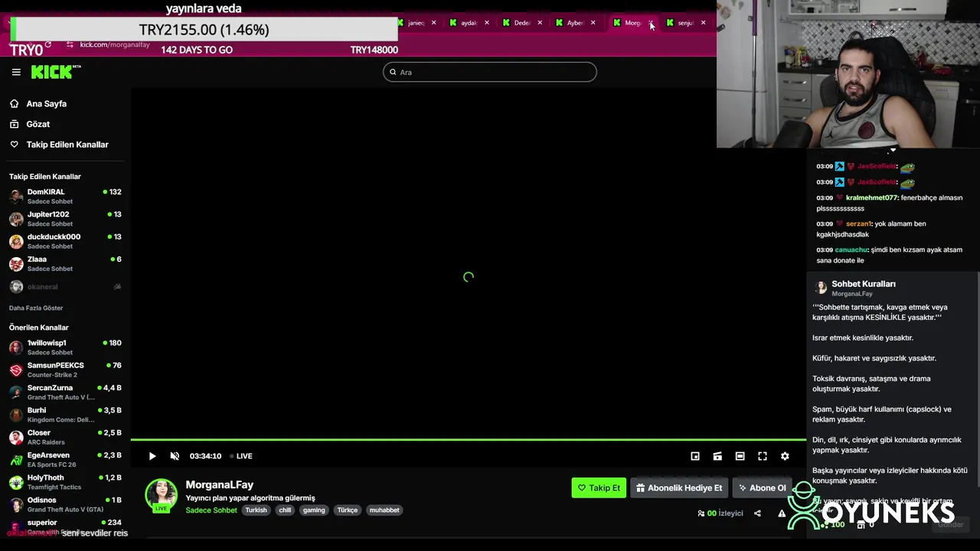Open 1willowisp1 recommended channel
Screen dimensions: 980x551
coord(65,347)
